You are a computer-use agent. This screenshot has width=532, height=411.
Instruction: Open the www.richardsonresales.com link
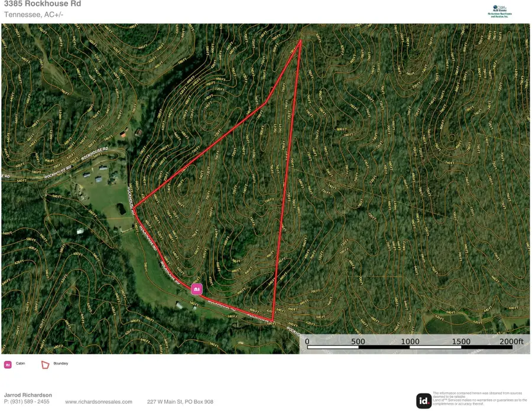click(99, 402)
